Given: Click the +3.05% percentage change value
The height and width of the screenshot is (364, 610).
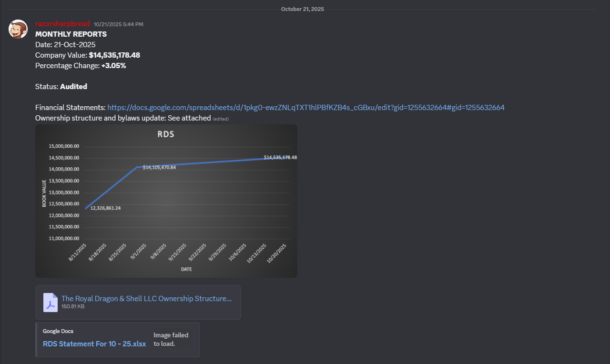Looking at the screenshot, I should (113, 66).
